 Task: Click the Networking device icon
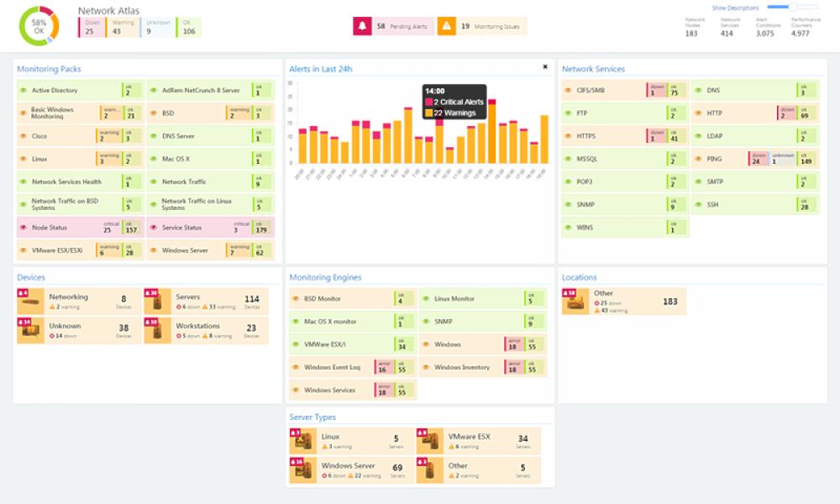tap(31, 299)
